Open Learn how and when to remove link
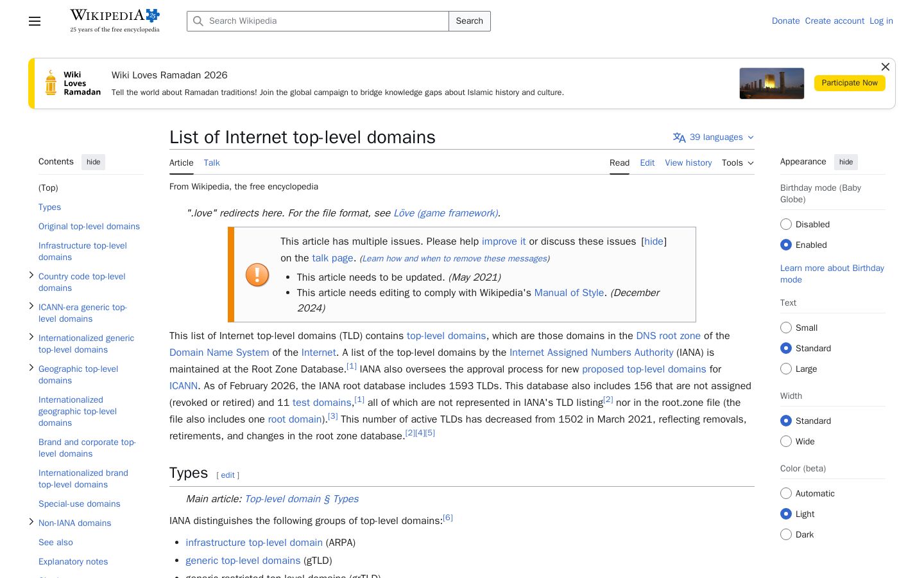 (x=454, y=258)
